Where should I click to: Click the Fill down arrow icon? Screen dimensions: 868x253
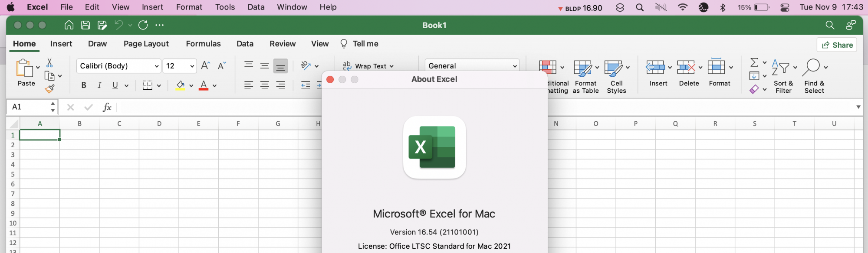point(754,76)
